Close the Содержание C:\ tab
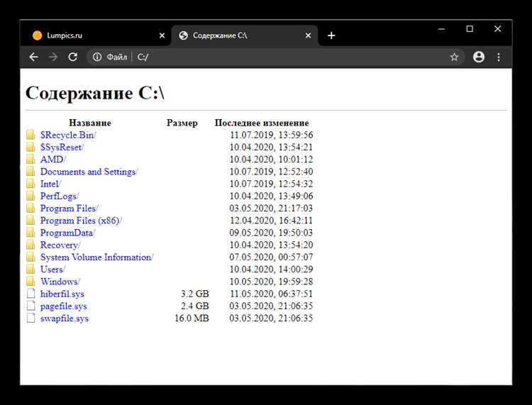 click(307, 35)
